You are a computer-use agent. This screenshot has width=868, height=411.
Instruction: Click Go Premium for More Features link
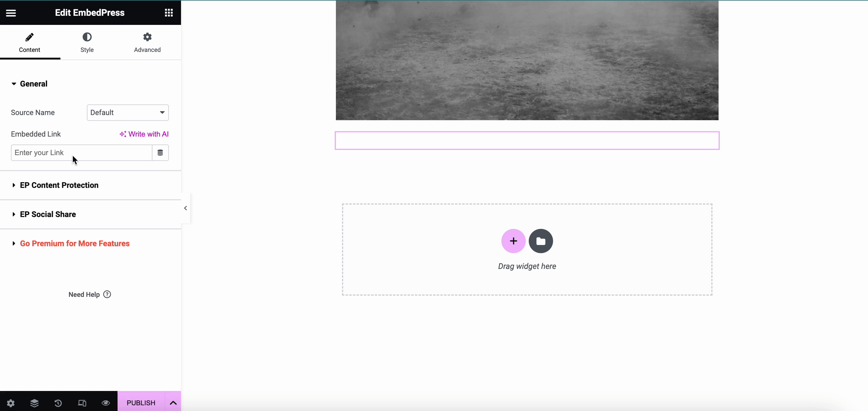click(x=75, y=243)
